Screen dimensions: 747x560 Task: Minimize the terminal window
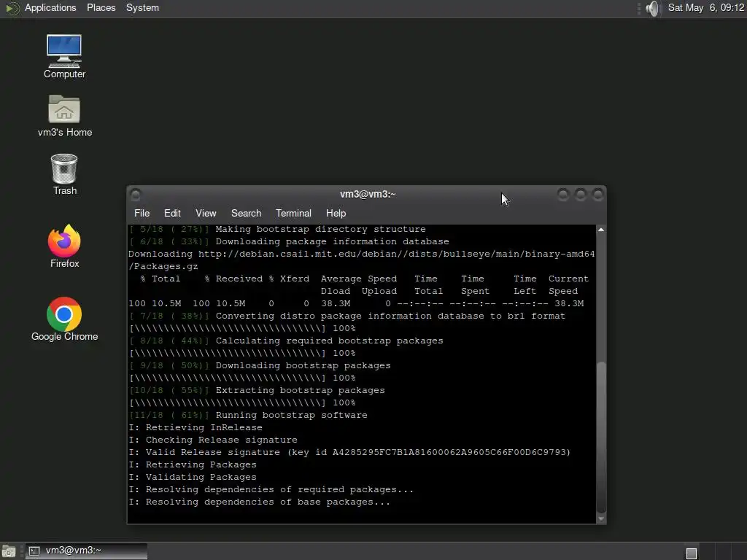pos(563,194)
